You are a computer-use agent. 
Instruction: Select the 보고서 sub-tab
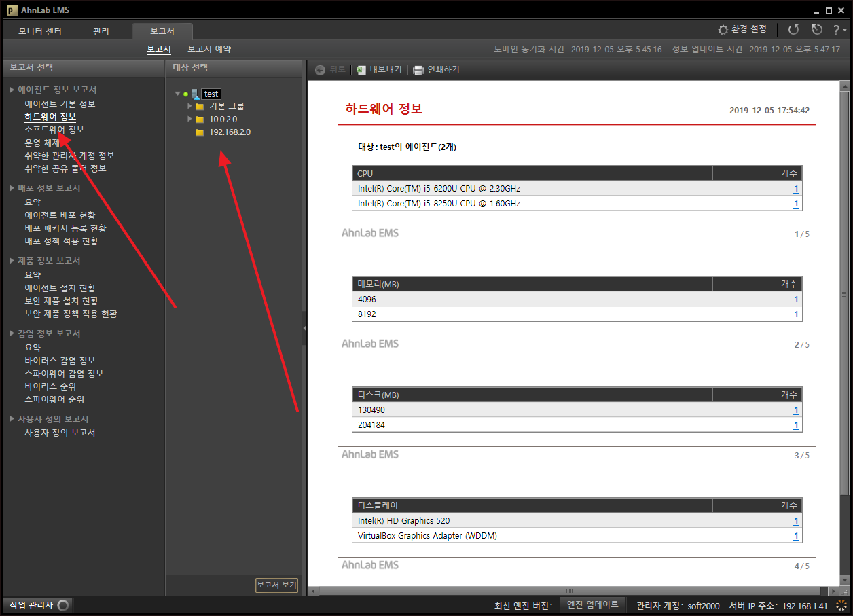tap(159, 49)
